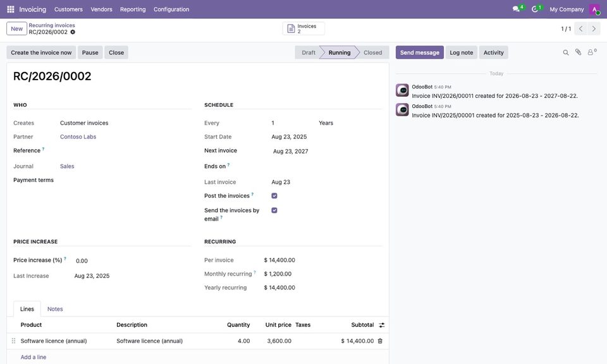The width and height of the screenshot is (607, 364).
Task: Click the Next invoice date field
Action: click(x=326, y=151)
